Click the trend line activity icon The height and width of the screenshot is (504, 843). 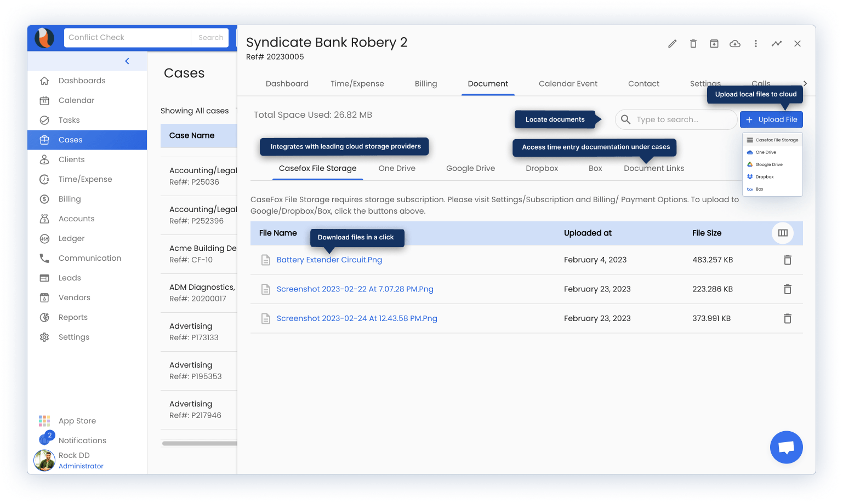[776, 44]
